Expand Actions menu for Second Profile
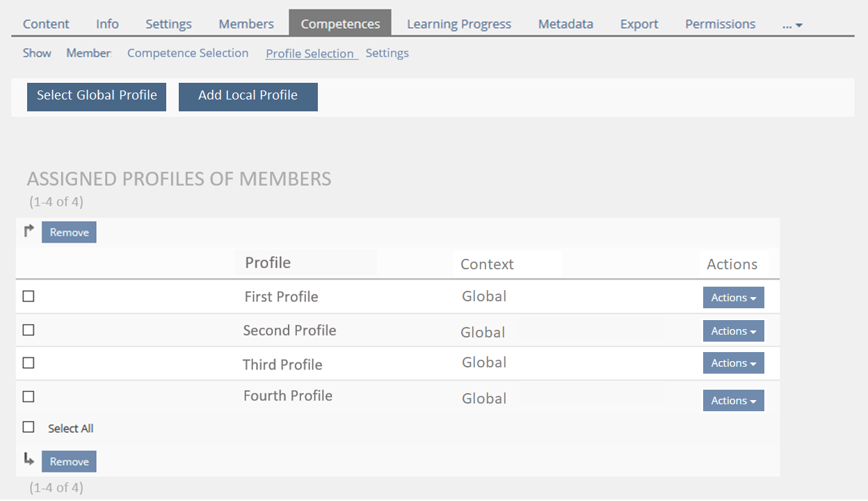Viewport: 868px width, 501px height. coord(733,331)
